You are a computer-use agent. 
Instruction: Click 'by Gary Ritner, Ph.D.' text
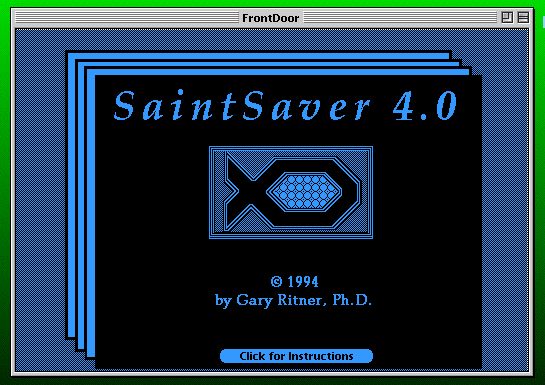(x=293, y=301)
